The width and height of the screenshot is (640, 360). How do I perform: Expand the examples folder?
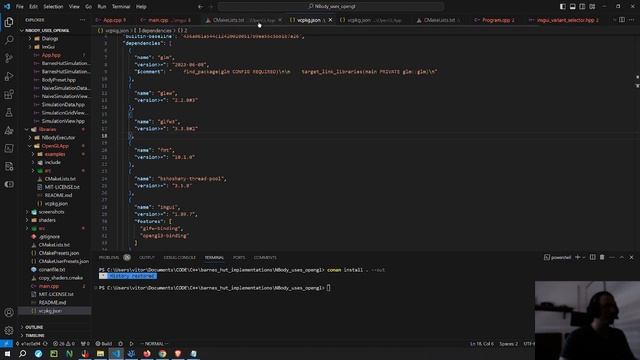[x=55, y=154]
